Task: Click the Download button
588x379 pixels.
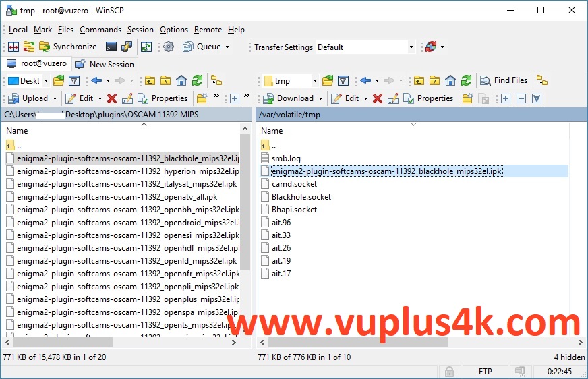Action: (289, 98)
